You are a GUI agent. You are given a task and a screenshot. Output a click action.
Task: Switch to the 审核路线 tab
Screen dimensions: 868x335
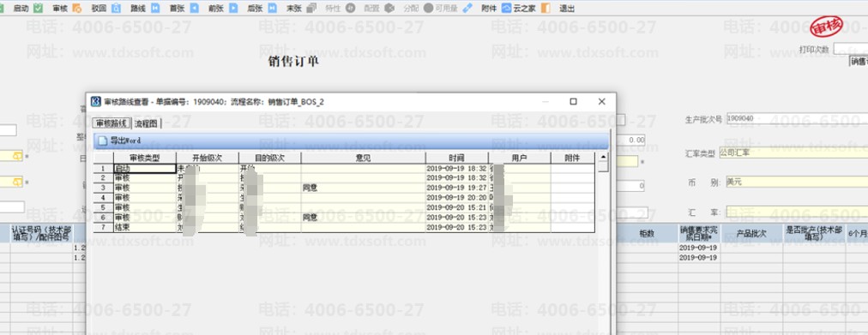[x=112, y=124]
